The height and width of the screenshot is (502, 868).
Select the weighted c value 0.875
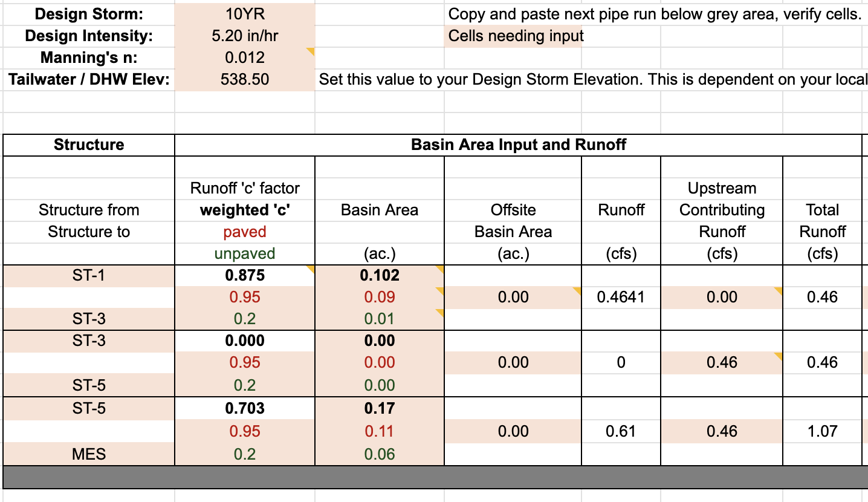click(x=245, y=275)
